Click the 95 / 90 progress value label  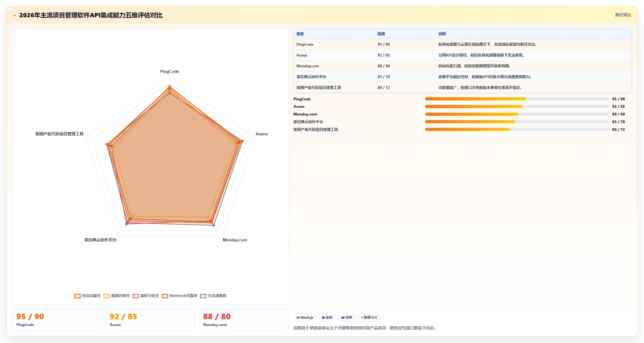tap(618, 99)
